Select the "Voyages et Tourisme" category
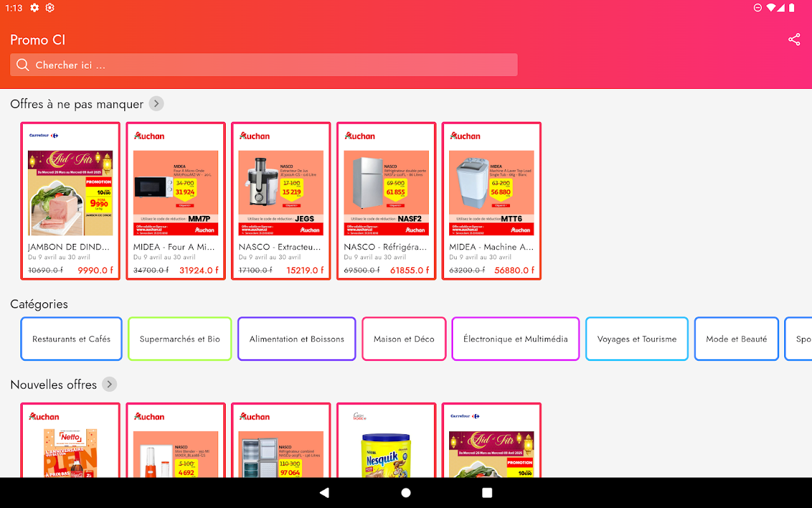 click(x=637, y=339)
